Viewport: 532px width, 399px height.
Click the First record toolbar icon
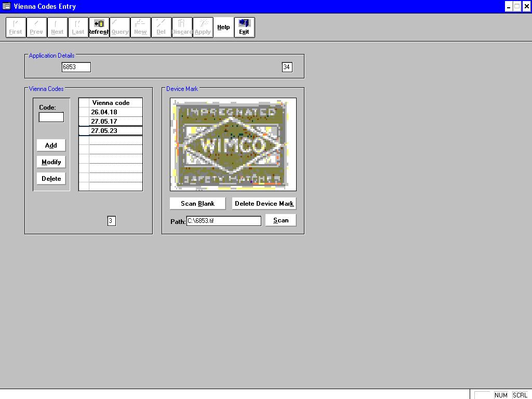tap(16, 28)
